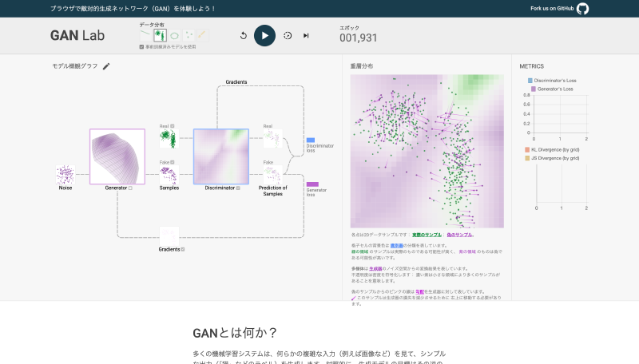Click the Fake prediction of samples thumbnail

coord(272,175)
